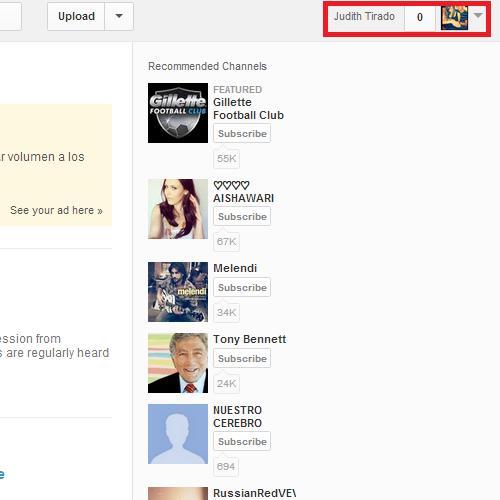Open the NUESTRO CEREBRO placeholder avatar thumbnail
Viewport: 500px width, 500px height.
(178, 434)
